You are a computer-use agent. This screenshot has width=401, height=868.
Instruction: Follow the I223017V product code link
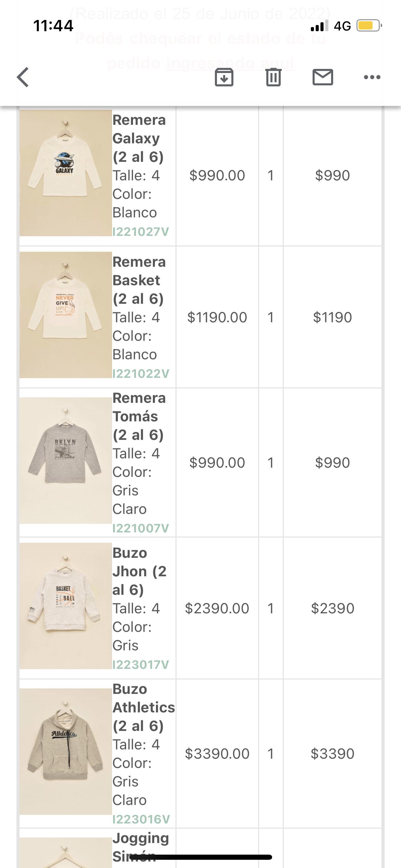point(141,665)
